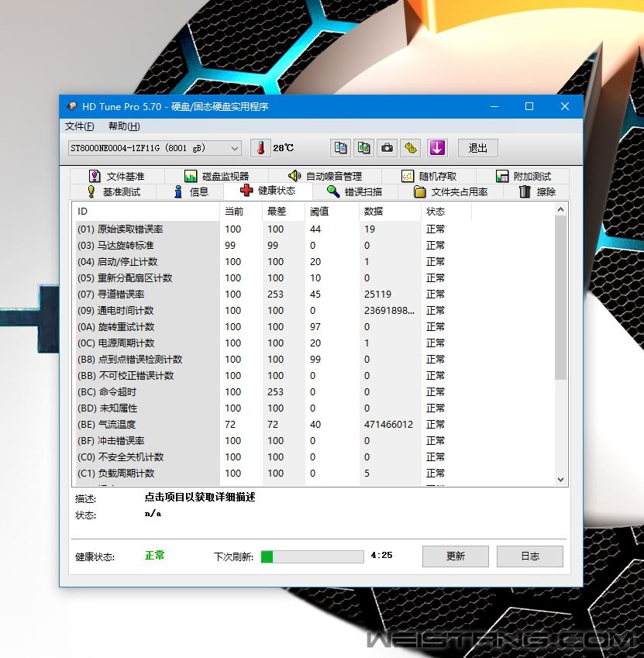Click the copy info to clipboard icon
The image size is (644, 658).
(340, 148)
